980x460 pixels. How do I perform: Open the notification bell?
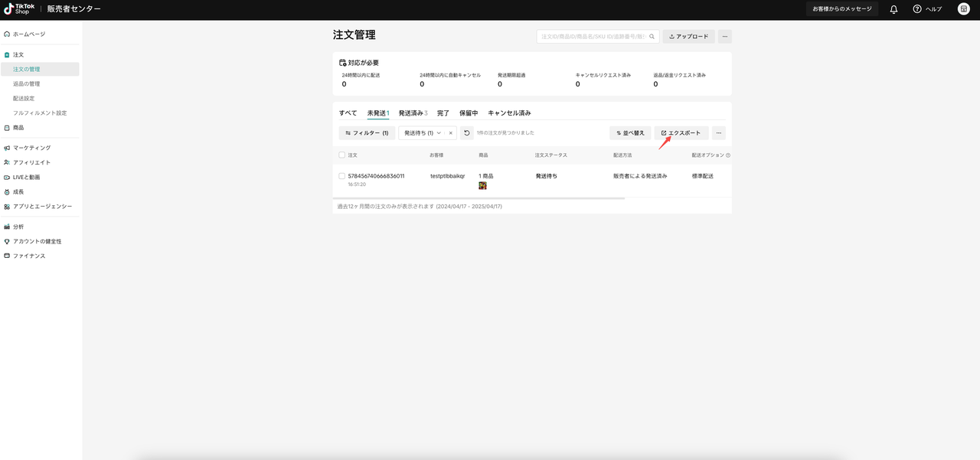(893, 9)
